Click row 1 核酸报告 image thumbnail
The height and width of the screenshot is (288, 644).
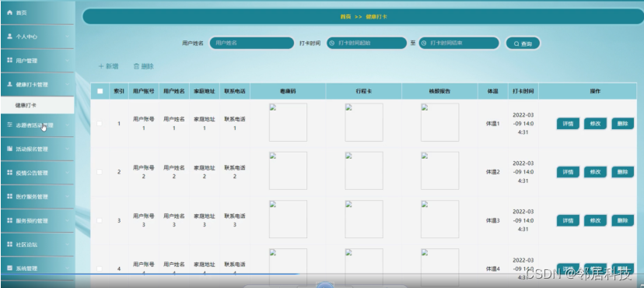[x=440, y=122]
